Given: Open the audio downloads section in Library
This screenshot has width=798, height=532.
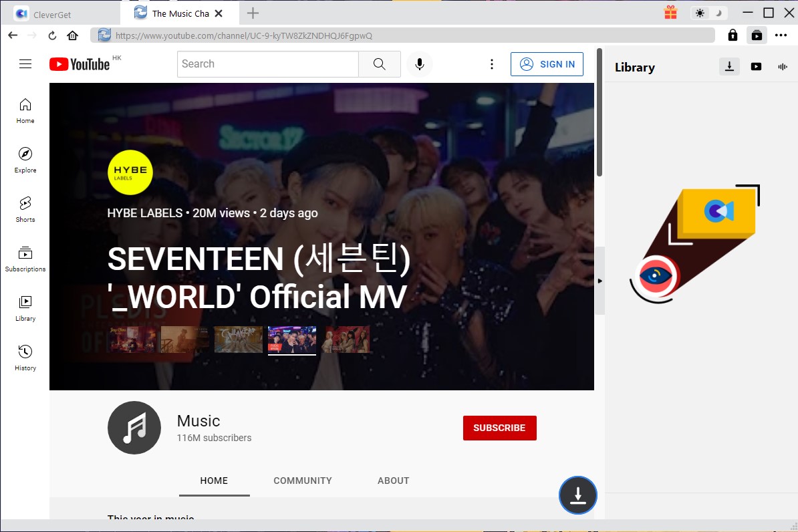Looking at the screenshot, I should coord(783,66).
